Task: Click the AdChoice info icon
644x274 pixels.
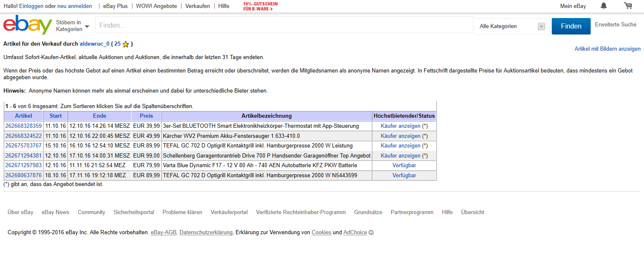Action: (x=371, y=233)
